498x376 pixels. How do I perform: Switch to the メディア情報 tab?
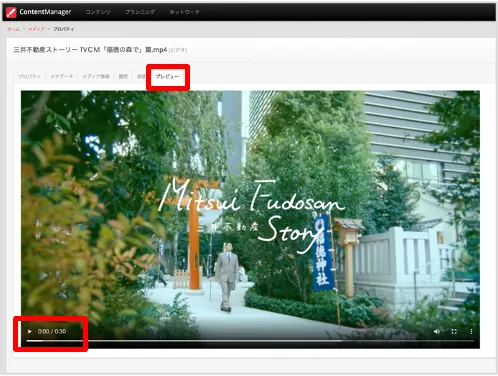pos(96,76)
